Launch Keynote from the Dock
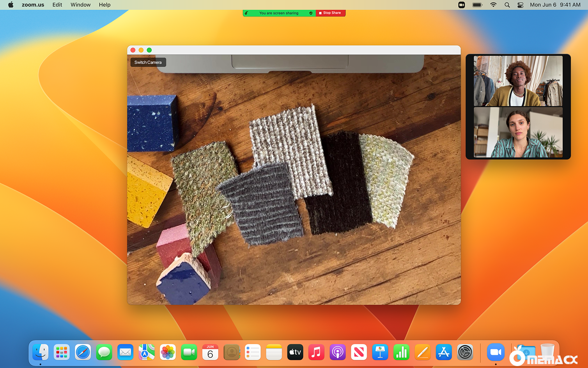 click(x=380, y=352)
